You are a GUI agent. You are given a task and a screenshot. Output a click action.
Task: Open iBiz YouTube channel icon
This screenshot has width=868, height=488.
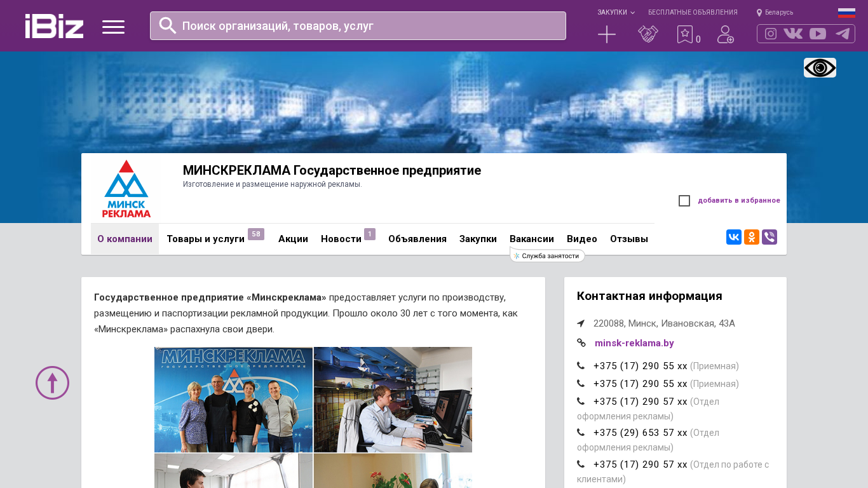pos(818,34)
